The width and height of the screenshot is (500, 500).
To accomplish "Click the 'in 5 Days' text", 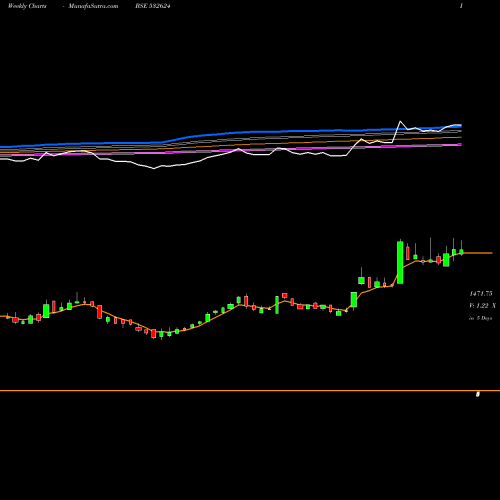I will 481,318.
